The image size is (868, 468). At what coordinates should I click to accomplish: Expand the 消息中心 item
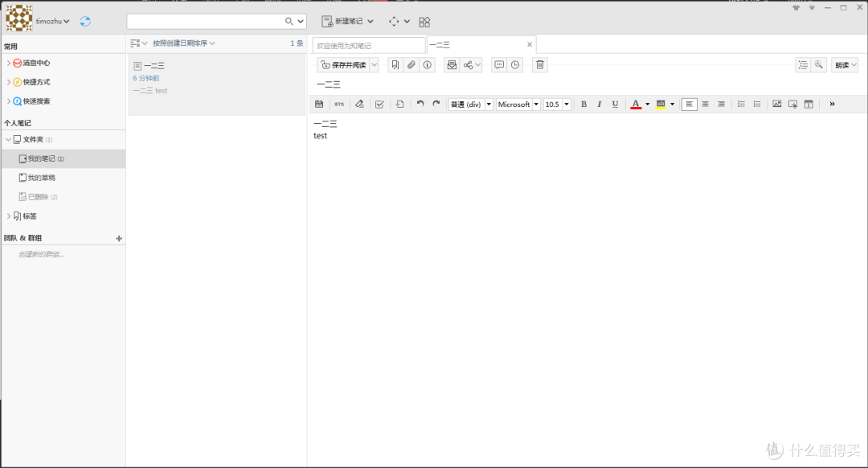(8, 63)
